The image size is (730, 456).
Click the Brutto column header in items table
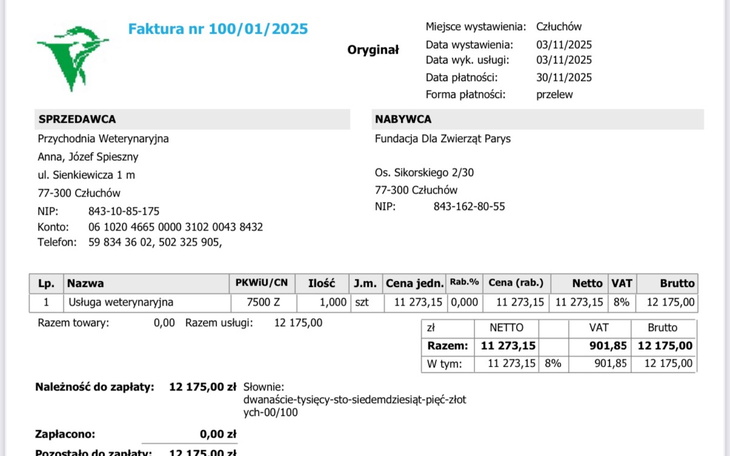677,283
